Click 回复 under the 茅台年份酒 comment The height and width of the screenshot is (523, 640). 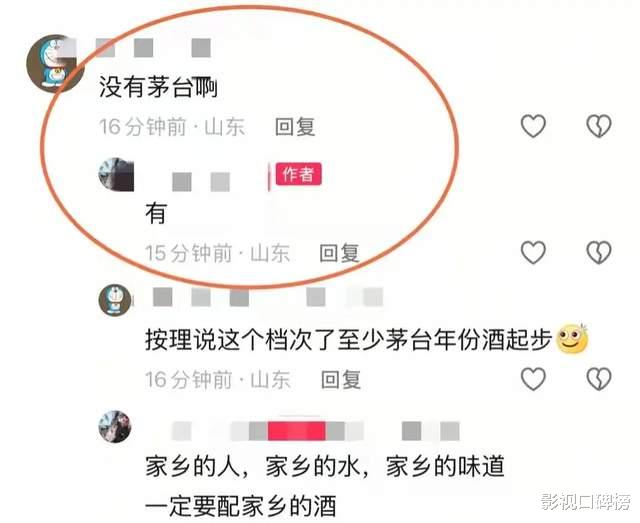[x=341, y=380]
